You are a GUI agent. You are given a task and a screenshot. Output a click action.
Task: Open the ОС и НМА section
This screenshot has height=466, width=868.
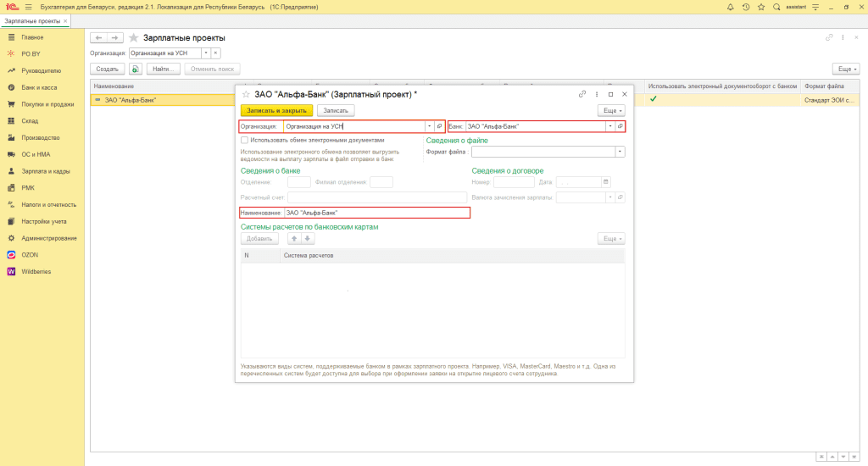point(36,154)
